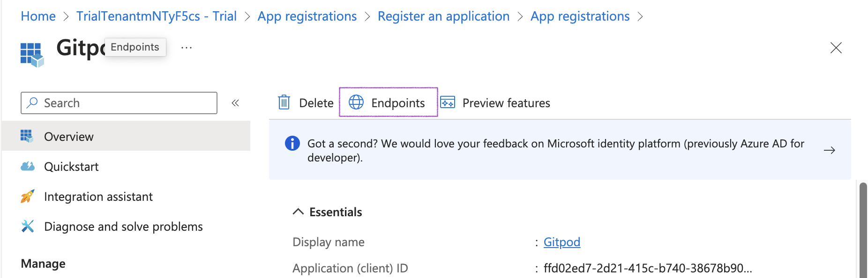The width and height of the screenshot is (868, 278).
Task: Open the Gitpod display name link
Action: tap(561, 242)
